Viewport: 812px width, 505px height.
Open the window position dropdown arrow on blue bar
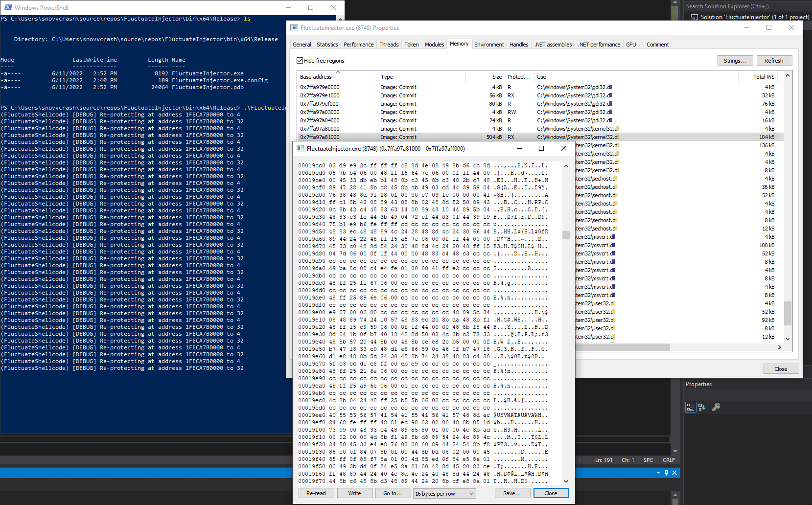[658, 473]
